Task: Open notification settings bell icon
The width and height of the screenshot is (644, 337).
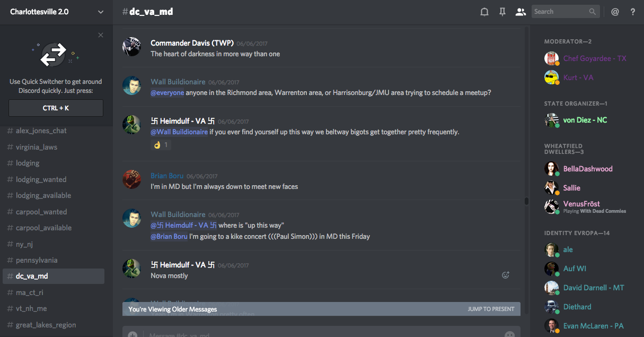Action: coord(484,12)
